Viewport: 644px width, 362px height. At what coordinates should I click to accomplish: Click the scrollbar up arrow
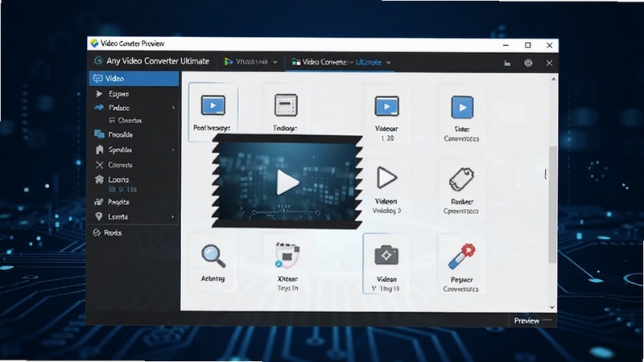coord(553,79)
